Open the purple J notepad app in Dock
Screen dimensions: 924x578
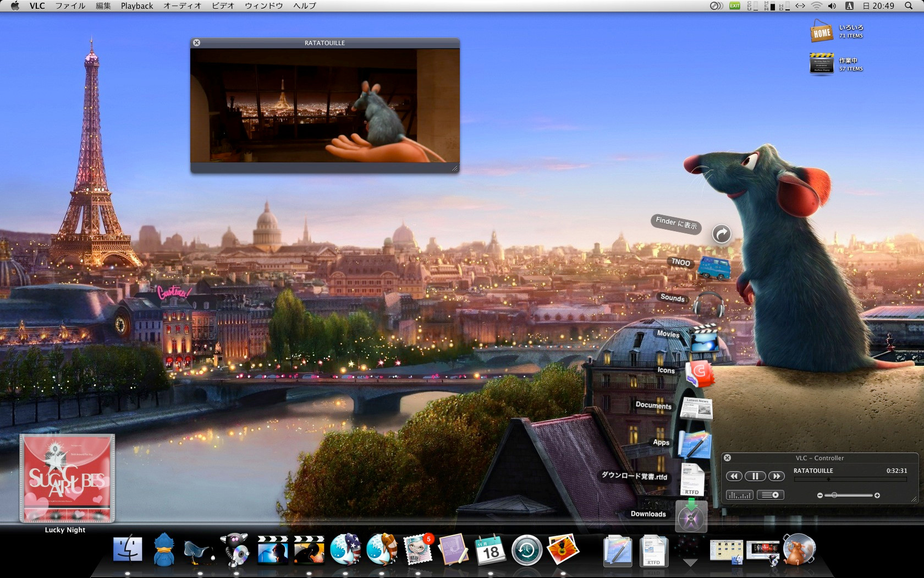point(454,549)
